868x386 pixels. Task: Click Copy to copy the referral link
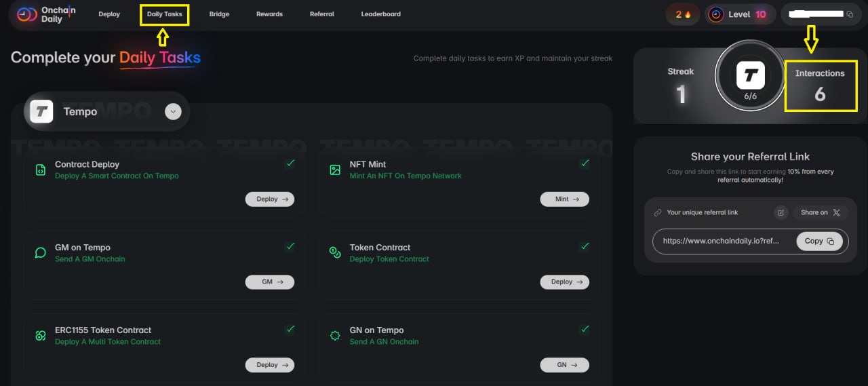[819, 241]
